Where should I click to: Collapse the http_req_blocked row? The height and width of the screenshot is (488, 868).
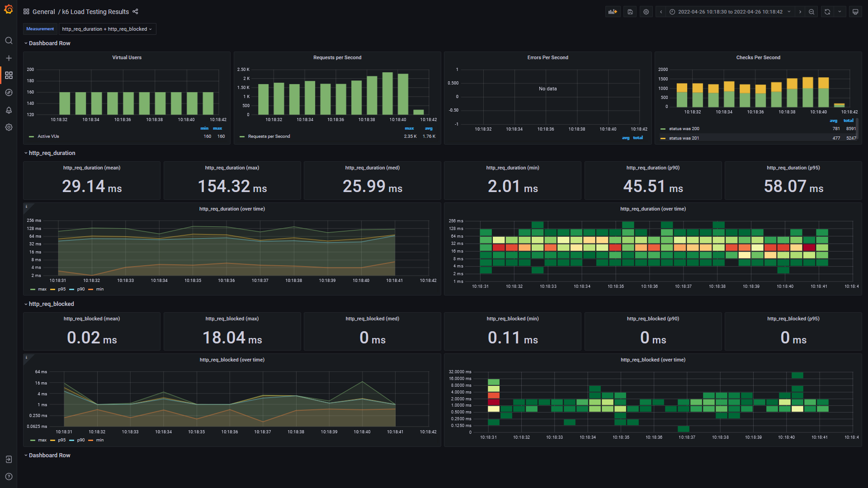coord(49,304)
